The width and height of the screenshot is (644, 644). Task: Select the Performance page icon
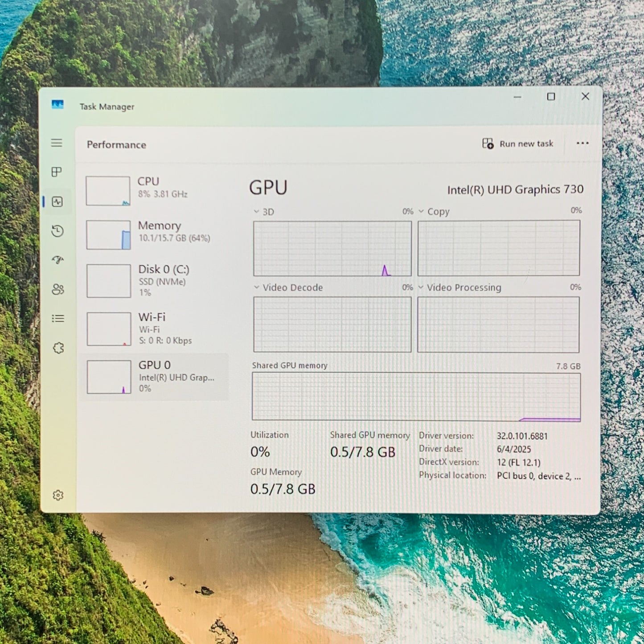point(57,202)
